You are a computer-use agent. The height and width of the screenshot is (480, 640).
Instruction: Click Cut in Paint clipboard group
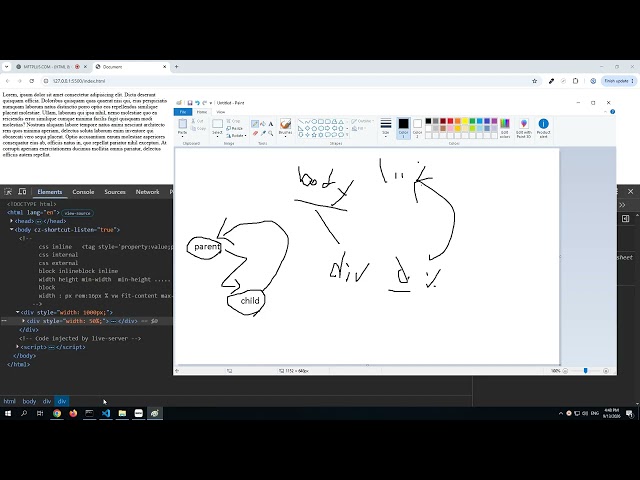pos(198,121)
